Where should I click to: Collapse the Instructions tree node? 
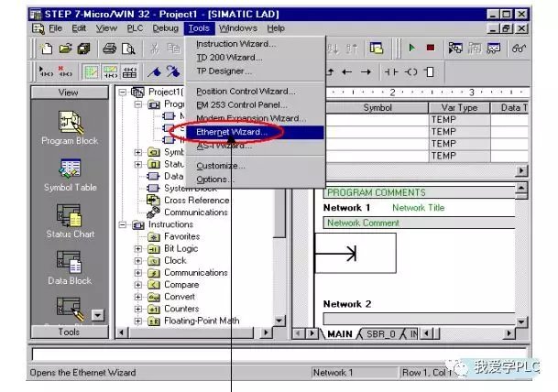[x=125, y=224]
